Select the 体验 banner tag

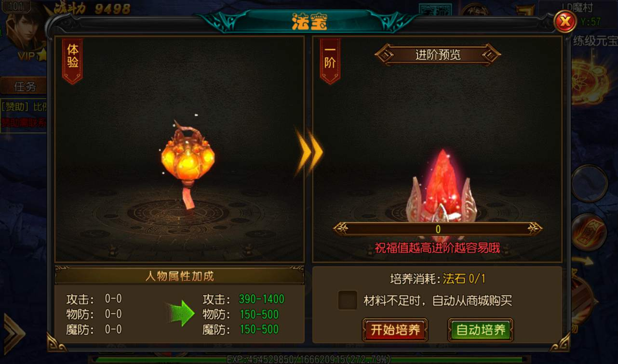[72, 61]
